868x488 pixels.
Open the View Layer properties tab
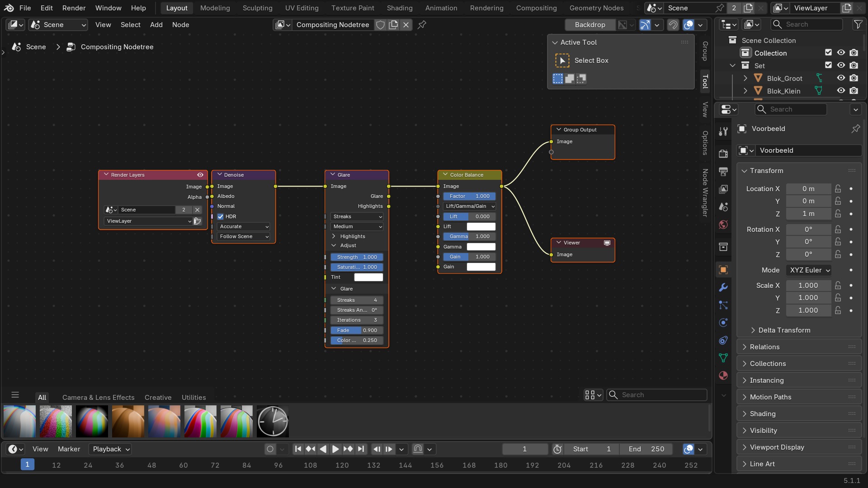click(x=723, y=189)
